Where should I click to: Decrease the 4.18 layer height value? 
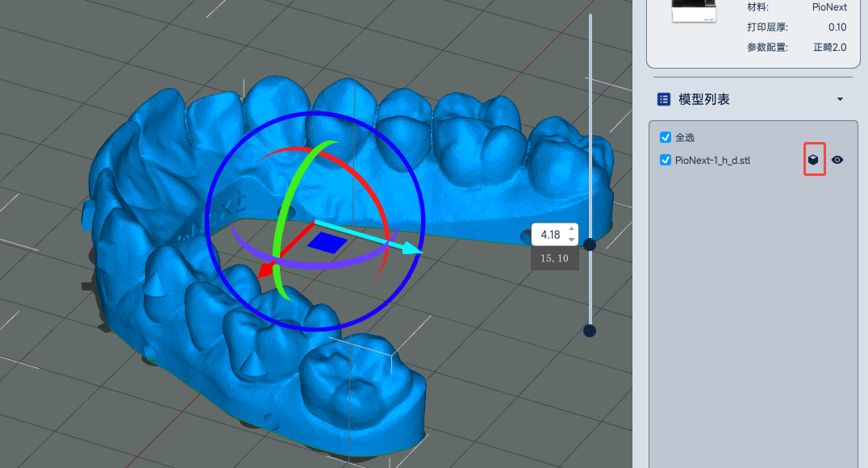point(571,240)
